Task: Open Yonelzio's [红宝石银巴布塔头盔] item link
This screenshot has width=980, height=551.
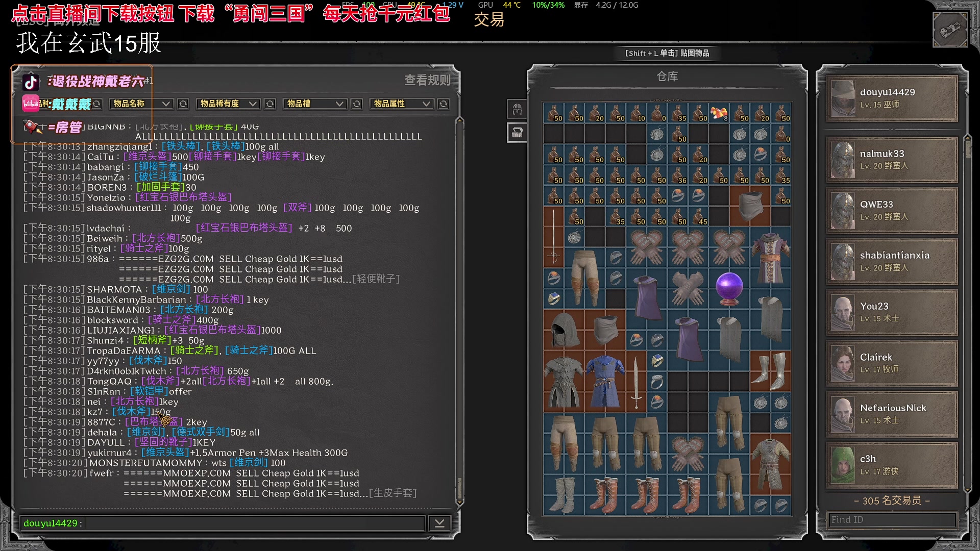Action: (183, 197)
